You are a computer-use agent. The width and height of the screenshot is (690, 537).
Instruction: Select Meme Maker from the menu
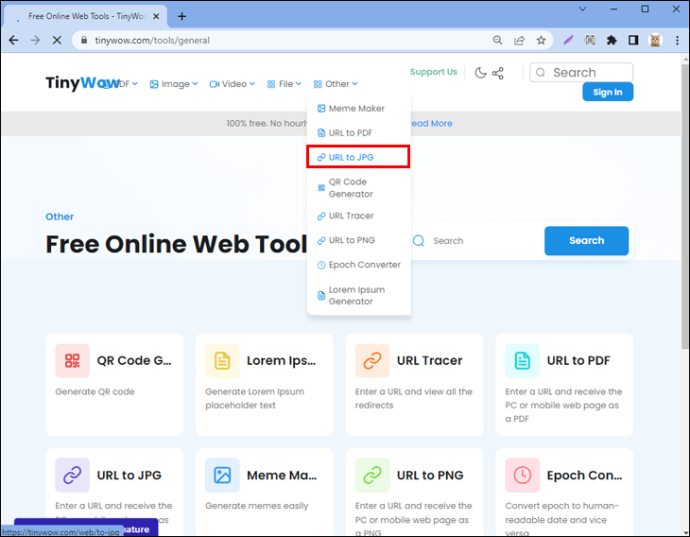(x=359, y=108)
